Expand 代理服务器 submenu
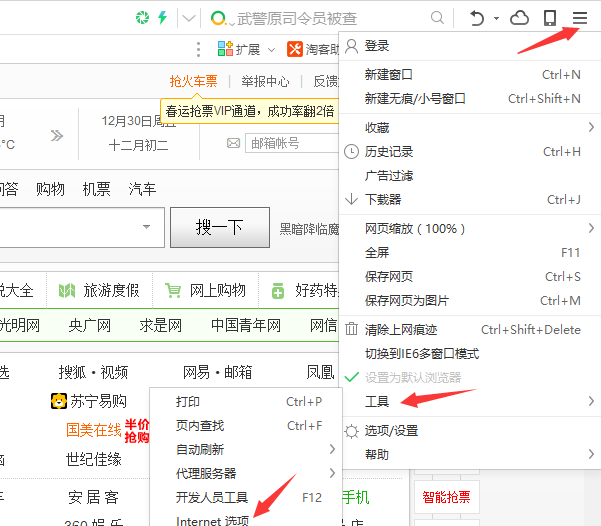Viewport: 601px width, 526px height. click(x=246, y=473)
